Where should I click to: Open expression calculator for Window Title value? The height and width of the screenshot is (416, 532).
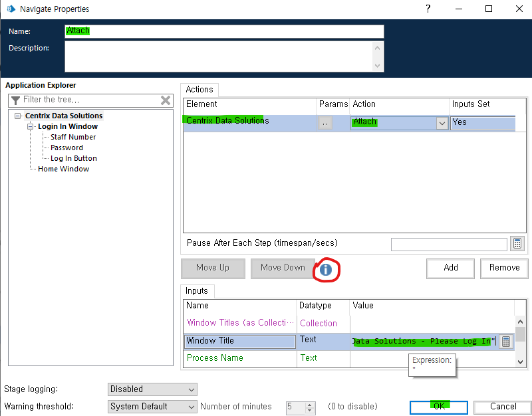[506, 342]
